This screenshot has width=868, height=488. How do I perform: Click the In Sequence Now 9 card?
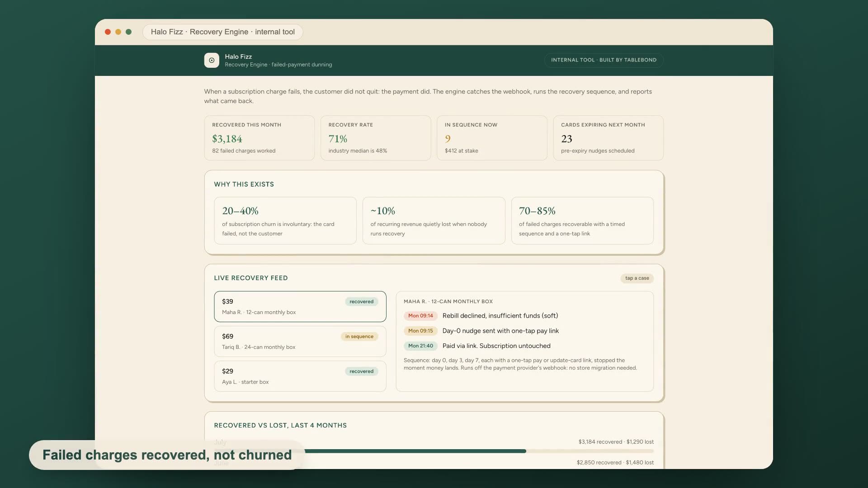pyautogui.click(x=492, y=138)
